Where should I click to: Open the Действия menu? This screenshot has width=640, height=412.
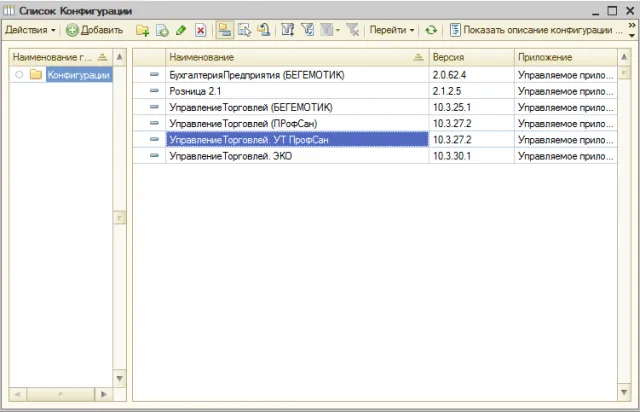click(30, 30)
